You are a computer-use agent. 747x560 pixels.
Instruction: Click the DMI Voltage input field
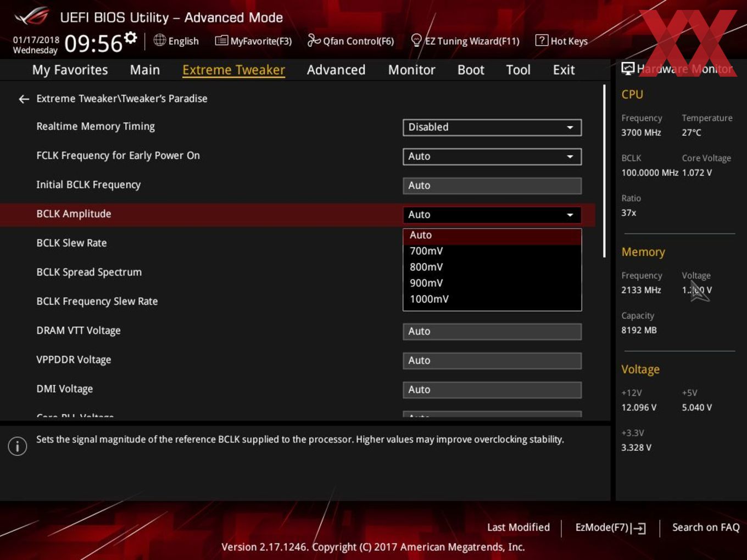point(492,390)
